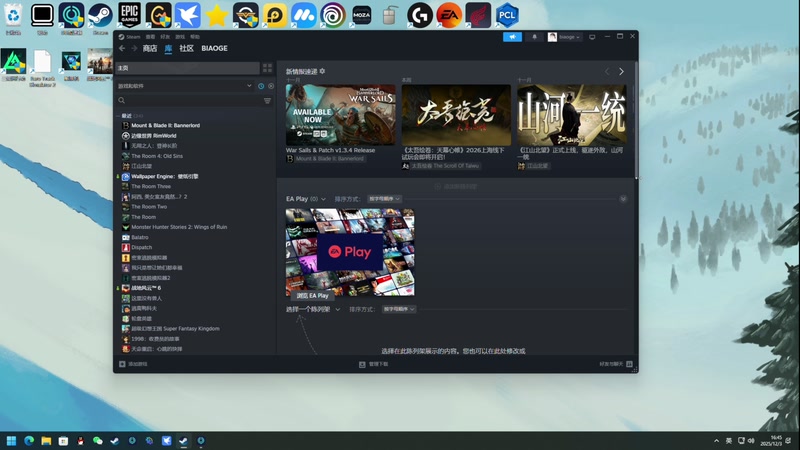
Task: Expand the EA Play shelf dropdown
Action: pos(323,199)
